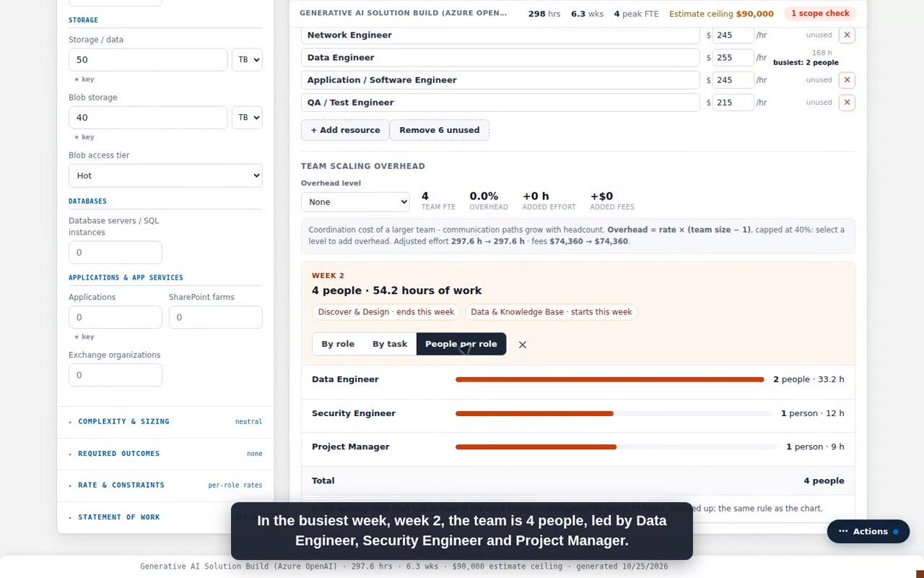Click the Network Engineer name field
This screenshot has height=578, width=924.
[500, 35]
